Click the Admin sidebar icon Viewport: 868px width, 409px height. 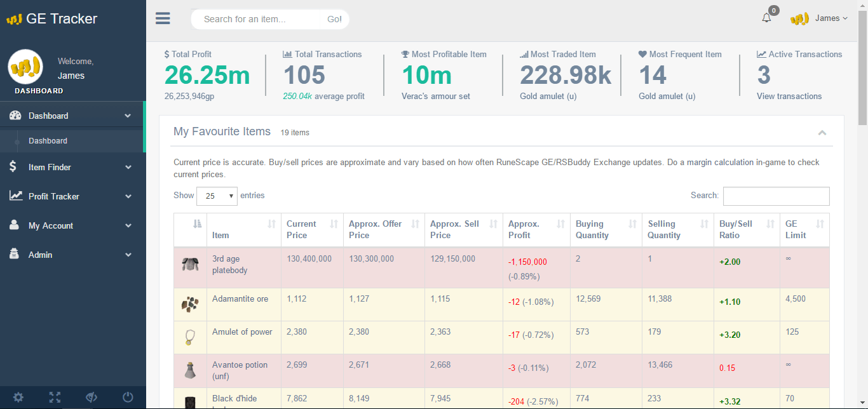[14, 255]
